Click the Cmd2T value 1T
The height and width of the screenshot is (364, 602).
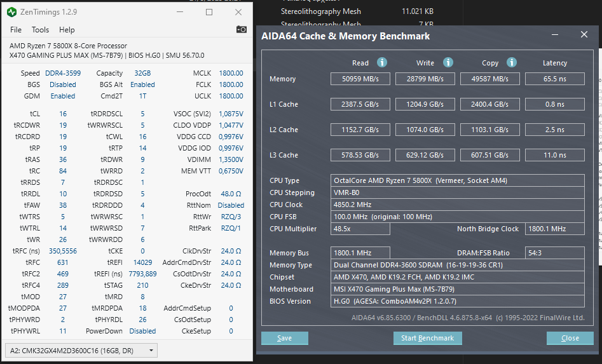point(142,96)
